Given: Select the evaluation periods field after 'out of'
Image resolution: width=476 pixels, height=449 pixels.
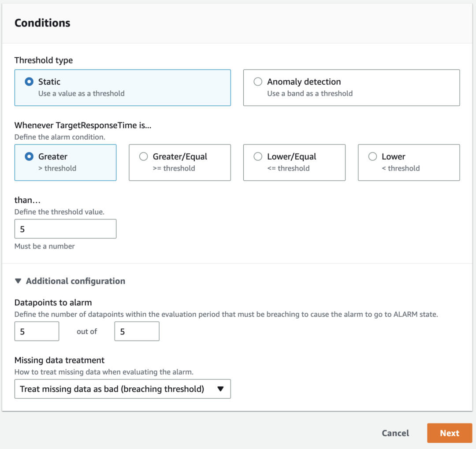Looking at the screenshot, I should (x=137, y=331).
